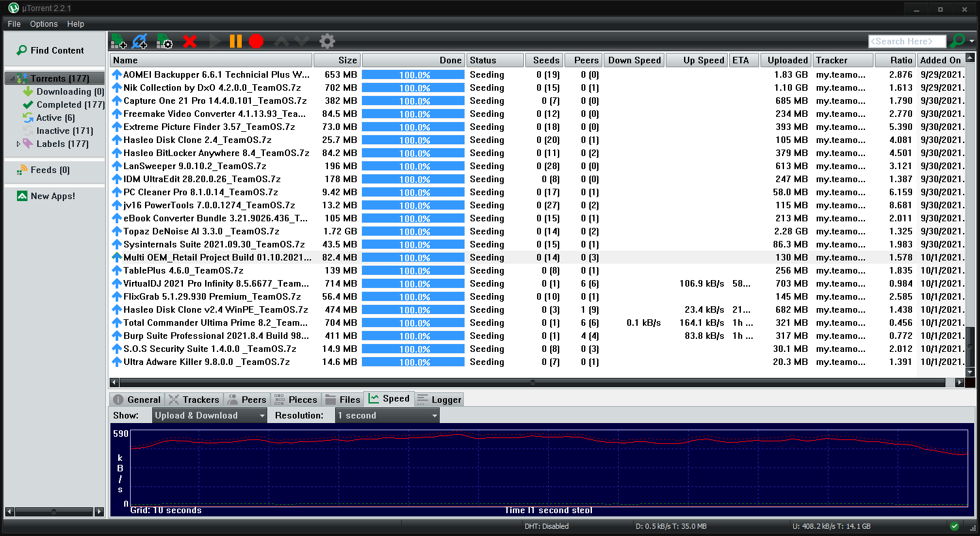Screen dimensions: 980x536
Task: Sort by the Uploaded column header
Action: 786,60
